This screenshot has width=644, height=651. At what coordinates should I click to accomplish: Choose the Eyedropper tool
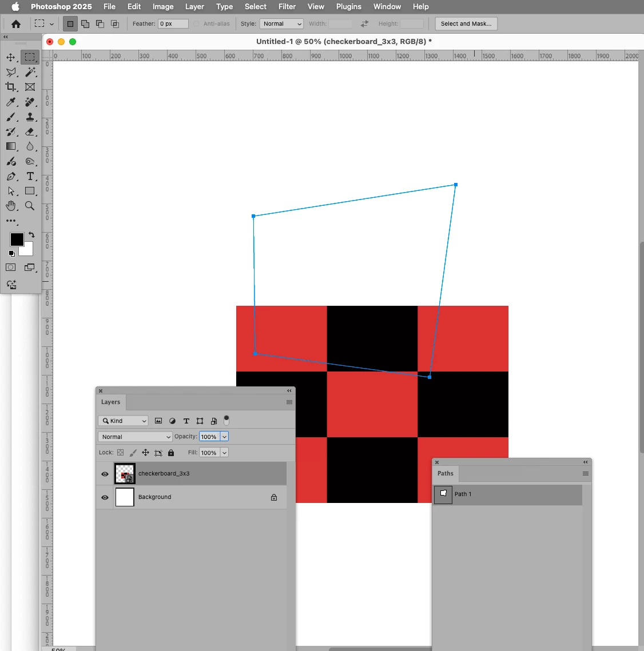tap(11, 102)
